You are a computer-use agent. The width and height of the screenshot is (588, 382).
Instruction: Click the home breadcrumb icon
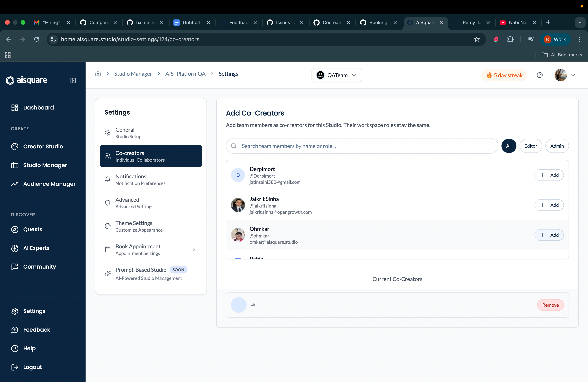98,74
